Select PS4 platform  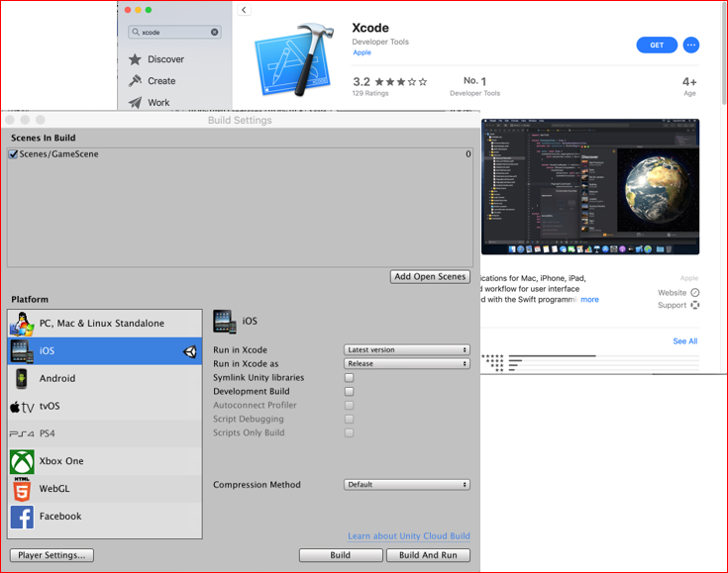105,433
